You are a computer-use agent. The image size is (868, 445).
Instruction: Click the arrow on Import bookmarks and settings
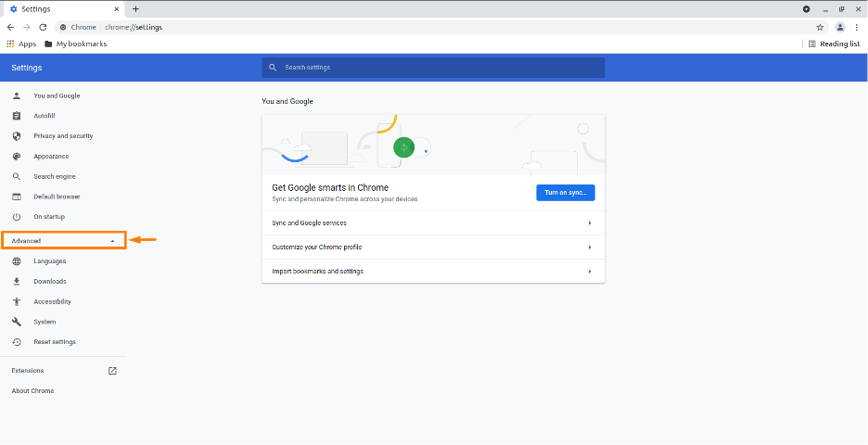(x=590, y=272)
